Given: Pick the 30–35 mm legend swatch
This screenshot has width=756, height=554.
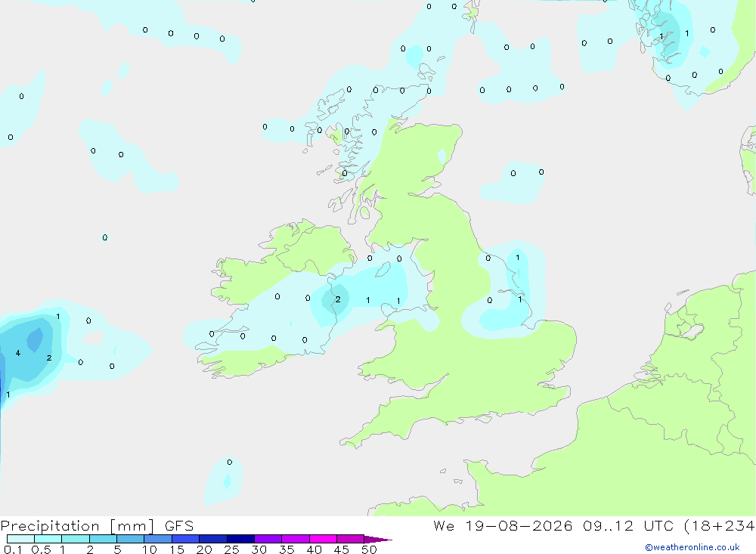Looking at the screenshot, I should pyautogui.click(x=268, y=539).
